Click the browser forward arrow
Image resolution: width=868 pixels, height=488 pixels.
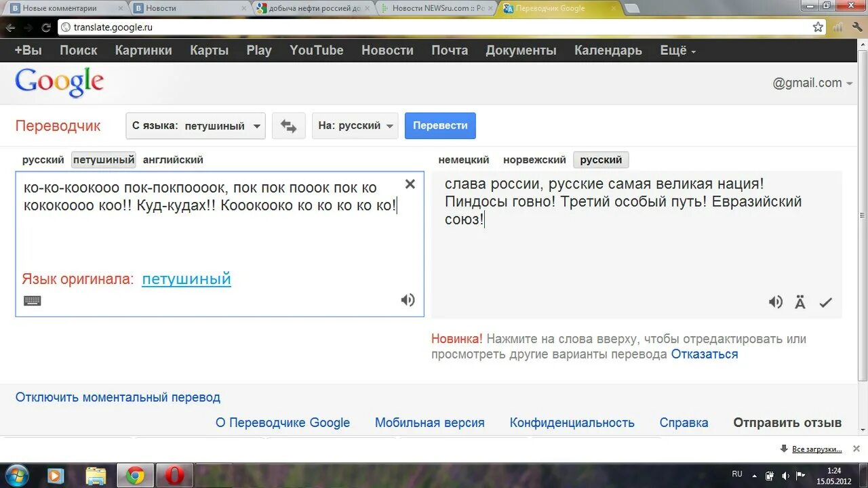pyautogui.click(x=28, y=28)
